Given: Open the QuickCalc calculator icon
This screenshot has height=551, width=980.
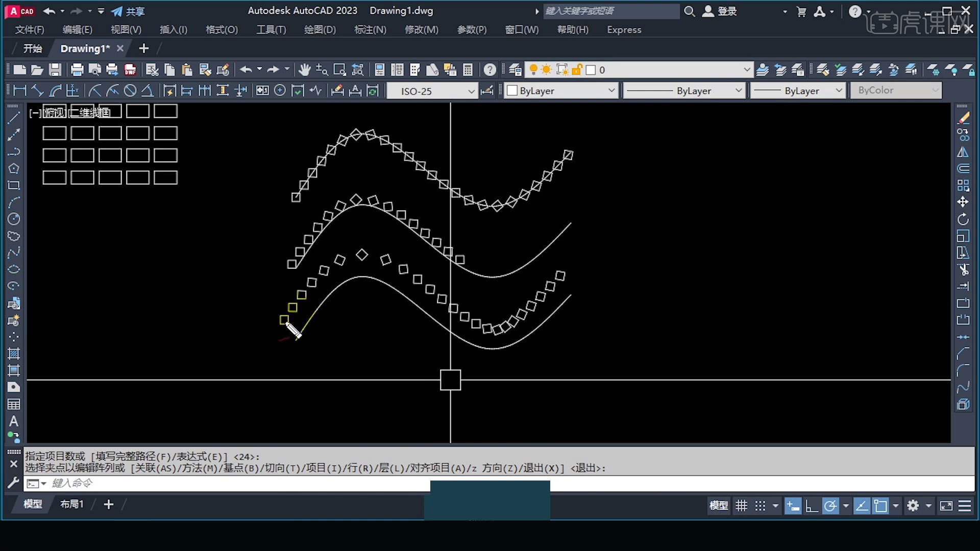Looking at the screenshot, I should [468, 70].
